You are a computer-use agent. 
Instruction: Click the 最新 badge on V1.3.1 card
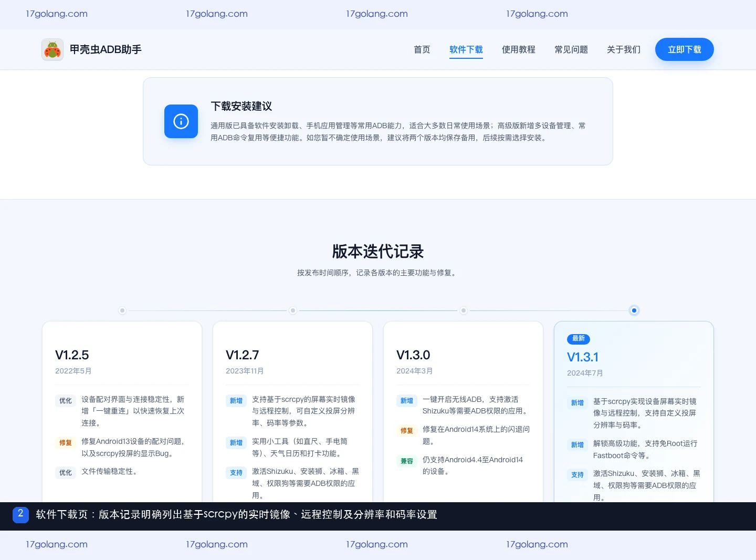(x=579, y=339)
